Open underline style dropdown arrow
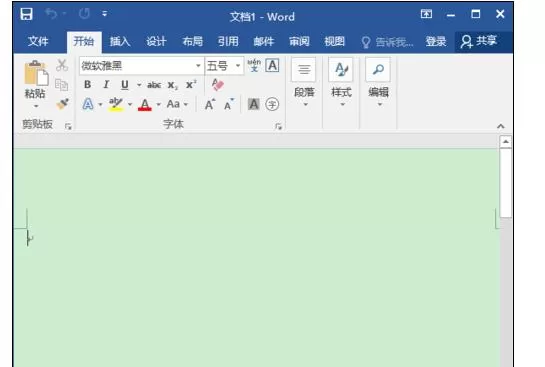545x367 pixels. [x=139, y=85]
